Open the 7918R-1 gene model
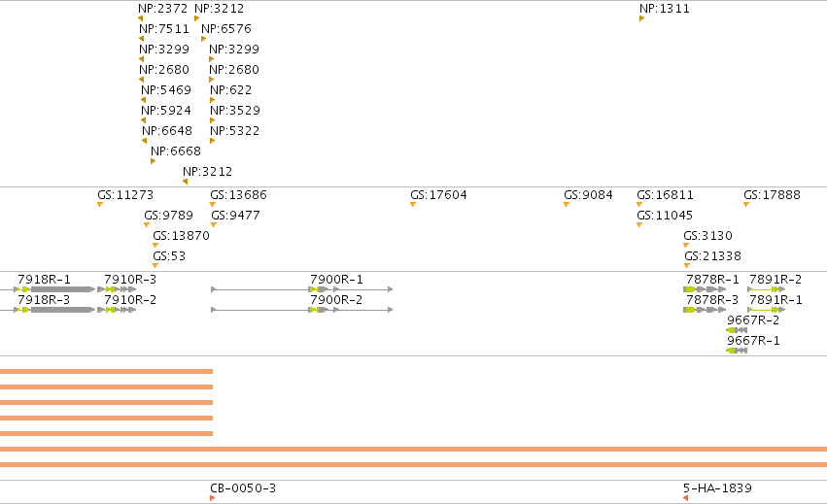This screenshot has height=504, width=827. tap(48, 289)
